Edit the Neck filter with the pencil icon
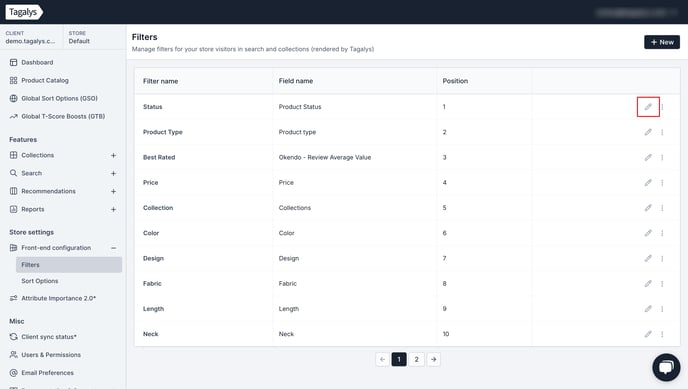Image resolution: width=688 pixels, height=389 pixels. pos(648,334)
